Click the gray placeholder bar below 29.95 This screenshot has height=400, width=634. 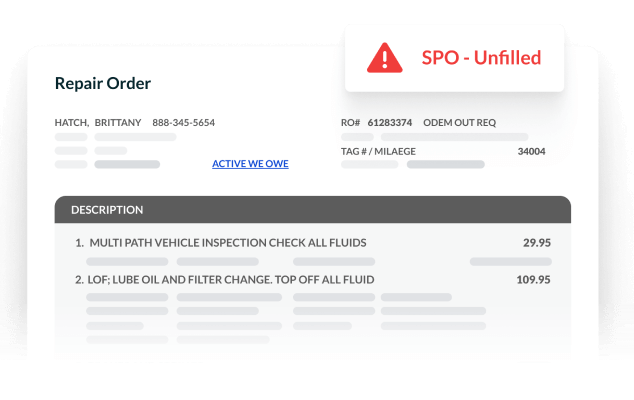[510, 262]
